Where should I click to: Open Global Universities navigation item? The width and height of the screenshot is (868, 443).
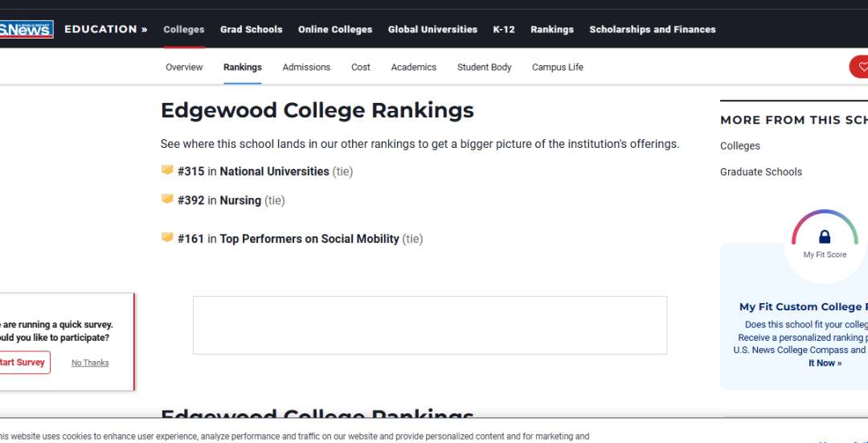click(432, 30)
